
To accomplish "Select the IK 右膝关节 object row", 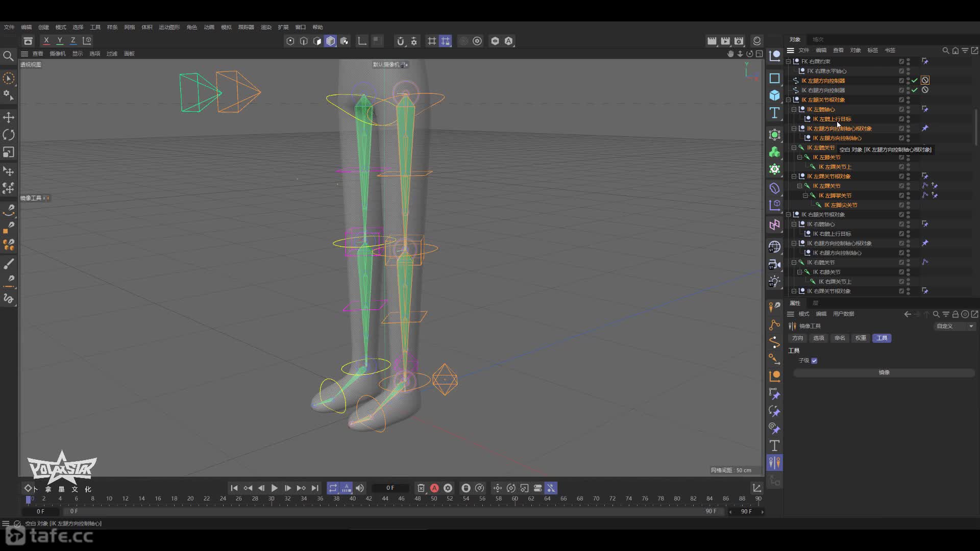I will click(826, 272).
